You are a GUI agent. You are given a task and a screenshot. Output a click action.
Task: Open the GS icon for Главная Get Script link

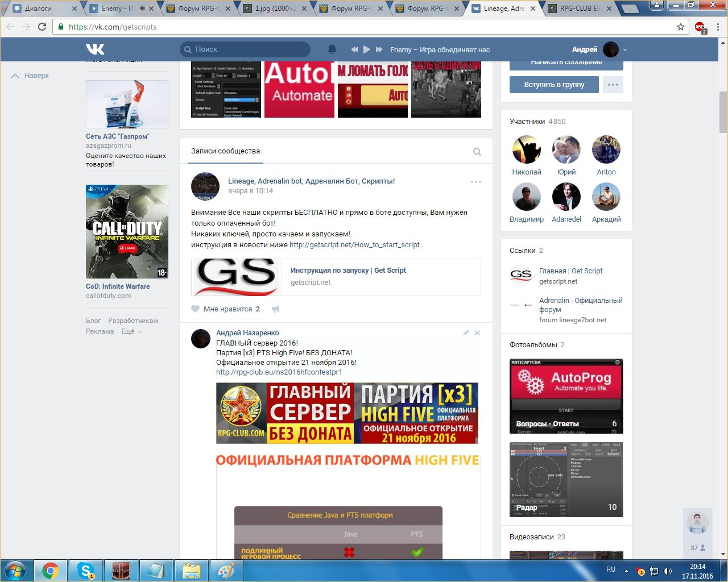coord(521,276)
